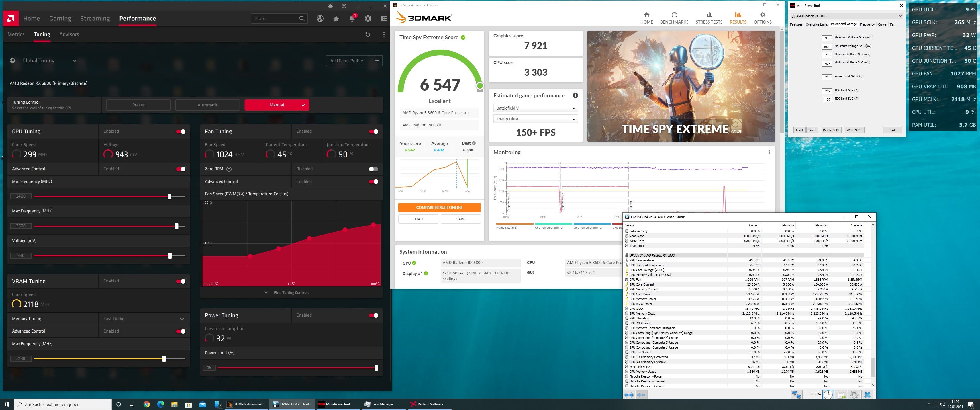Click HWiNFO scrollbar down arrow
This screenshot has width=980, height=410.
coord(873,385)
